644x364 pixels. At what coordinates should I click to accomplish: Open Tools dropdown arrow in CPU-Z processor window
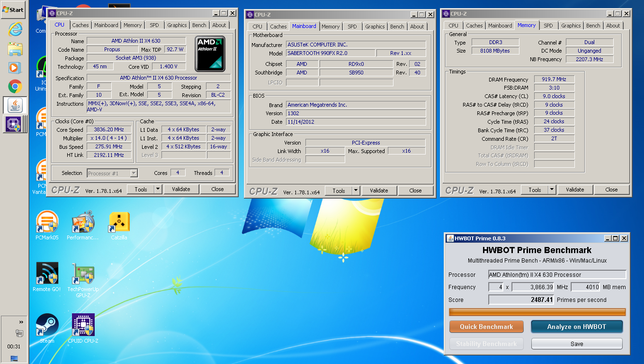pyautogui.click(x=158, y=189)
